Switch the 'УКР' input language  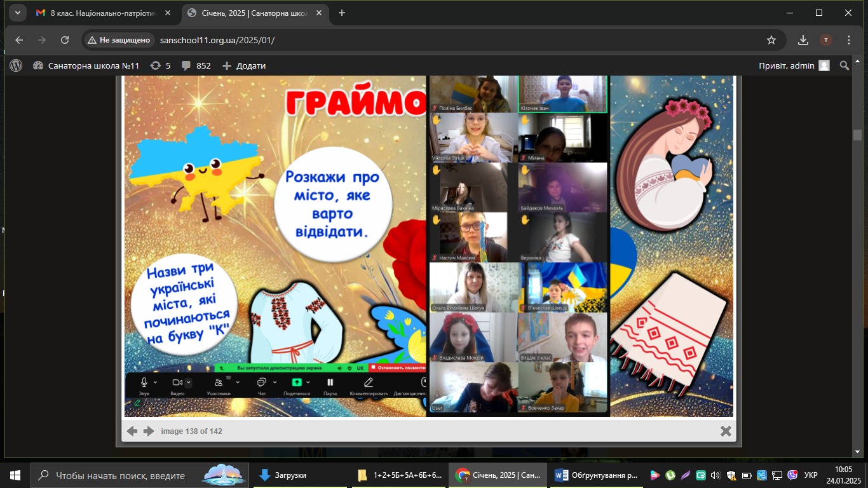(811, 475)
